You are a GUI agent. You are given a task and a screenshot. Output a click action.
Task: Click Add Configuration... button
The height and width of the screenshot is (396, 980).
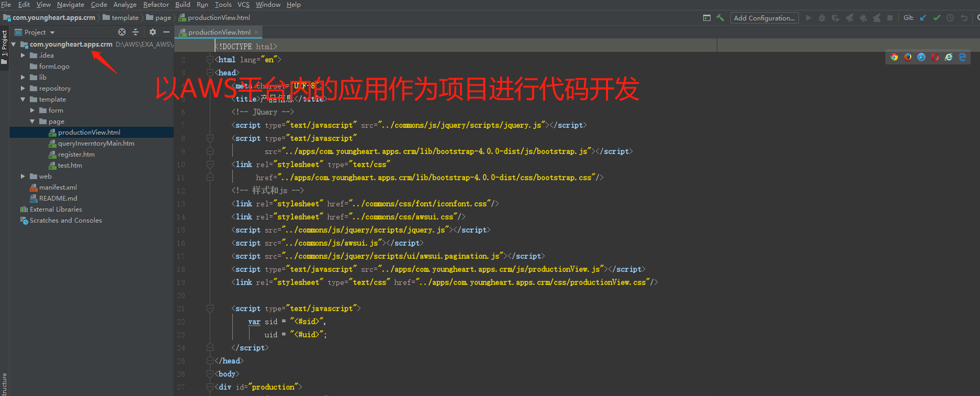764,18
